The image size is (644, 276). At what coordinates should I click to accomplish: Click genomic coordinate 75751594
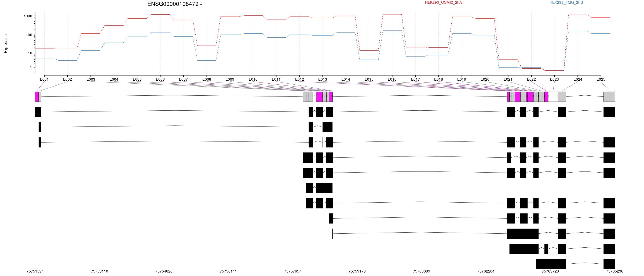point(35,271)
